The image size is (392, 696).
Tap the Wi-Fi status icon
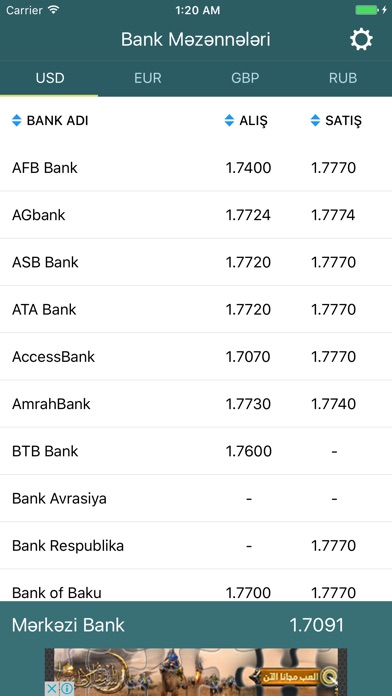point(53,10)
